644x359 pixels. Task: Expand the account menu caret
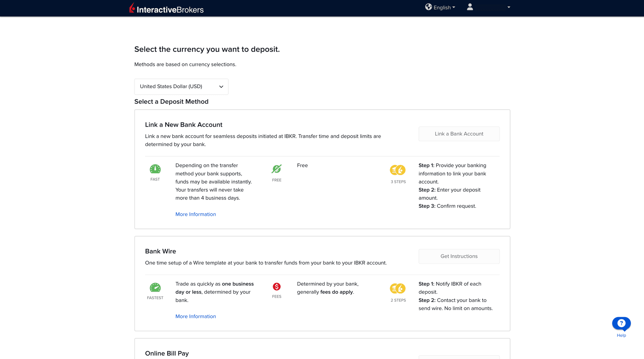point(509,7)
